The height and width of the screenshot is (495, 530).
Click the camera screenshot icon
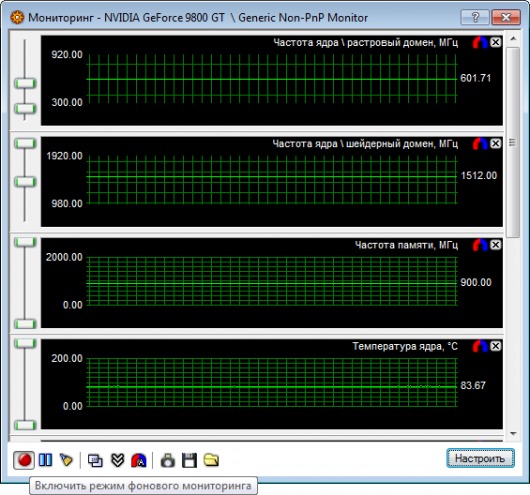click(x=168, y=461)
